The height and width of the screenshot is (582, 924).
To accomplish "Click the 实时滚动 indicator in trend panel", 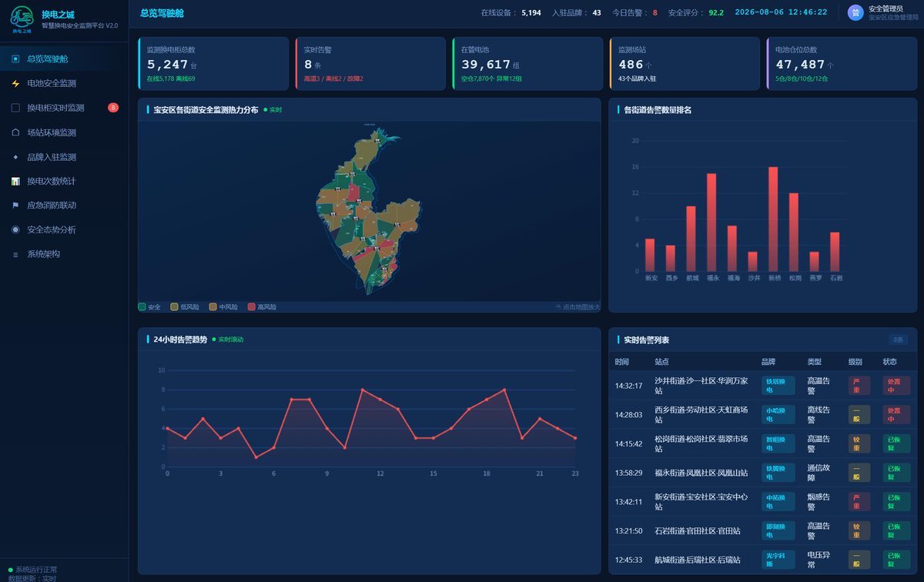I will coord(228,339).
